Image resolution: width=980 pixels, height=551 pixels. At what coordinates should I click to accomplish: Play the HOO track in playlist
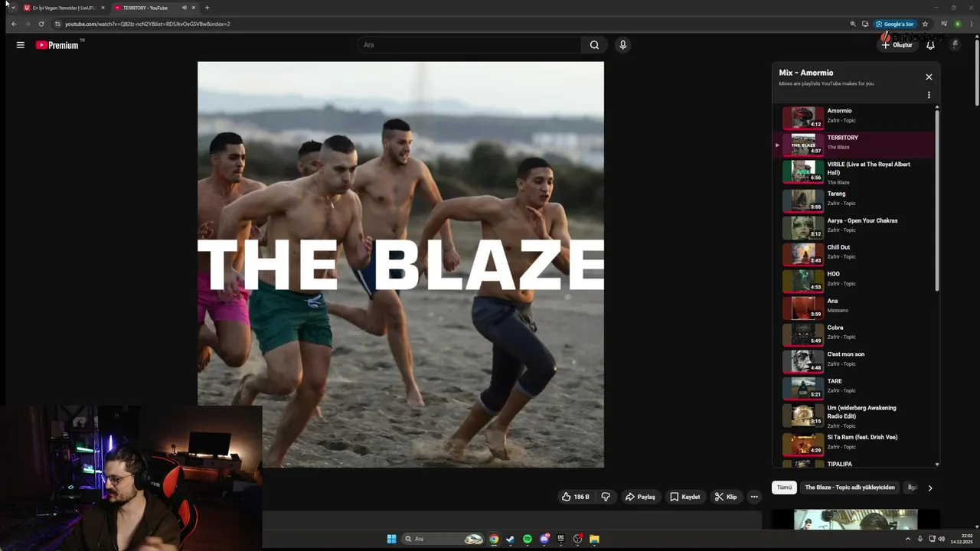tap(854, 280)
